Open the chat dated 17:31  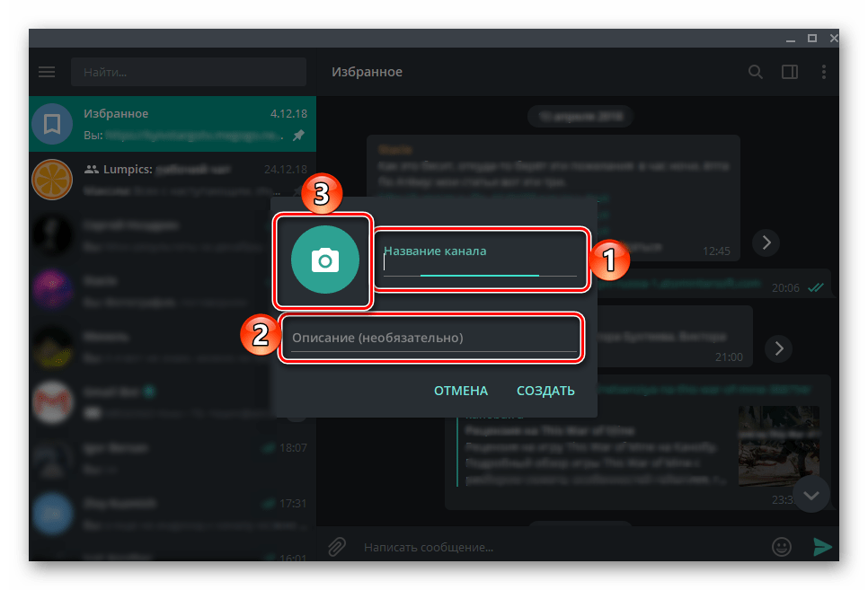pos(173,513)
